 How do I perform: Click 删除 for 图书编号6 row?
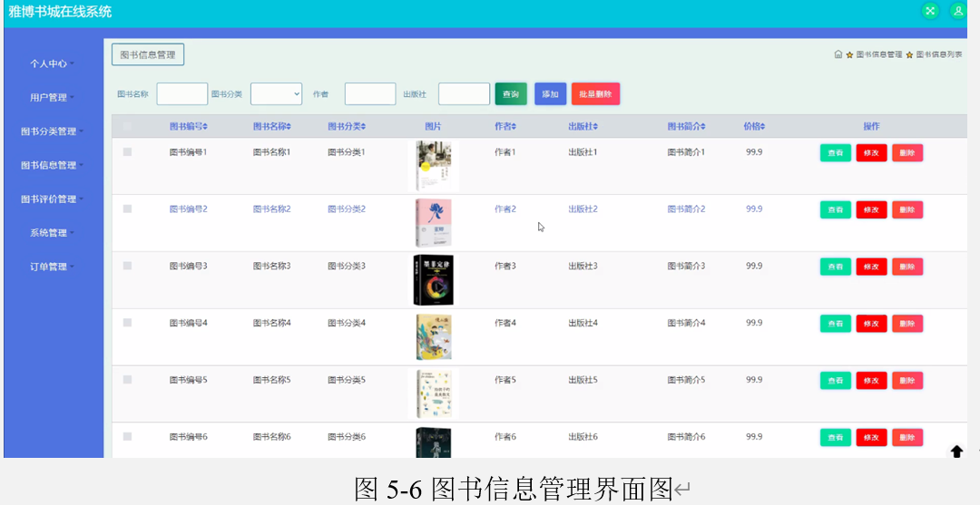907,438
